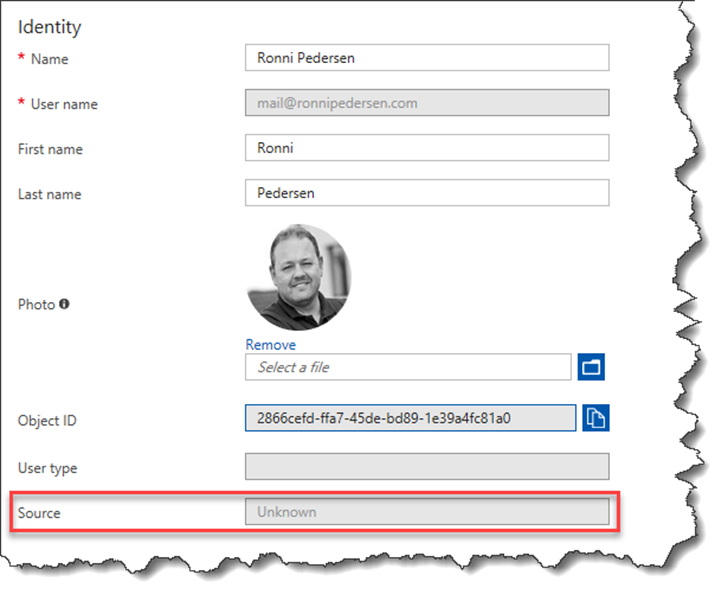This screenshot has height=601, width=728.
Task: Select the Object ID text field
Action: click(x=410, y=418)
